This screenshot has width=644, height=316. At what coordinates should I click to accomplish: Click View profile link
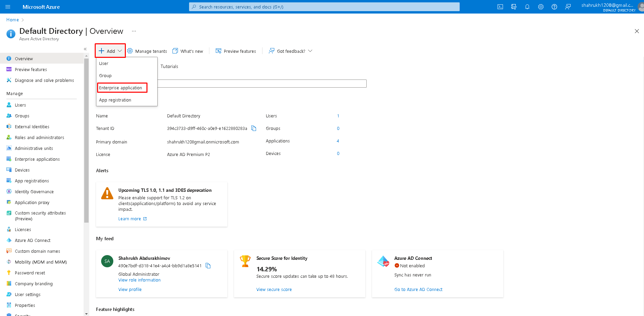[130, 289]
